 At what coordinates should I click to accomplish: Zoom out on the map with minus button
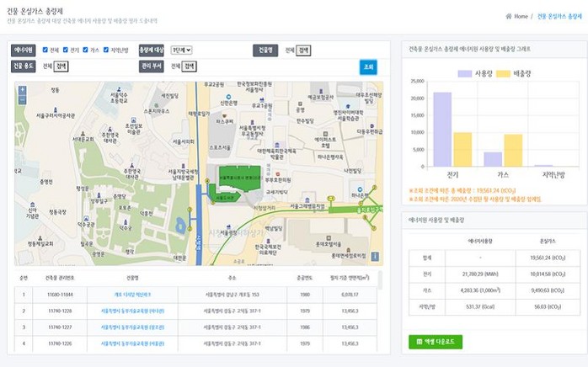click(23, 99)
